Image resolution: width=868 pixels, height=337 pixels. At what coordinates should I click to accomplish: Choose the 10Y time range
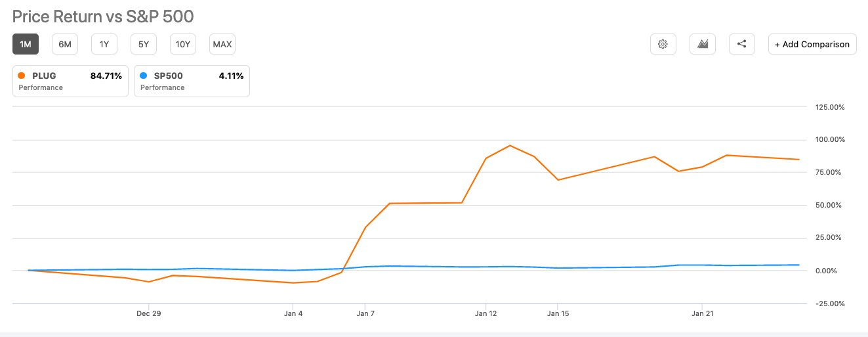click(x=183, y=44)
